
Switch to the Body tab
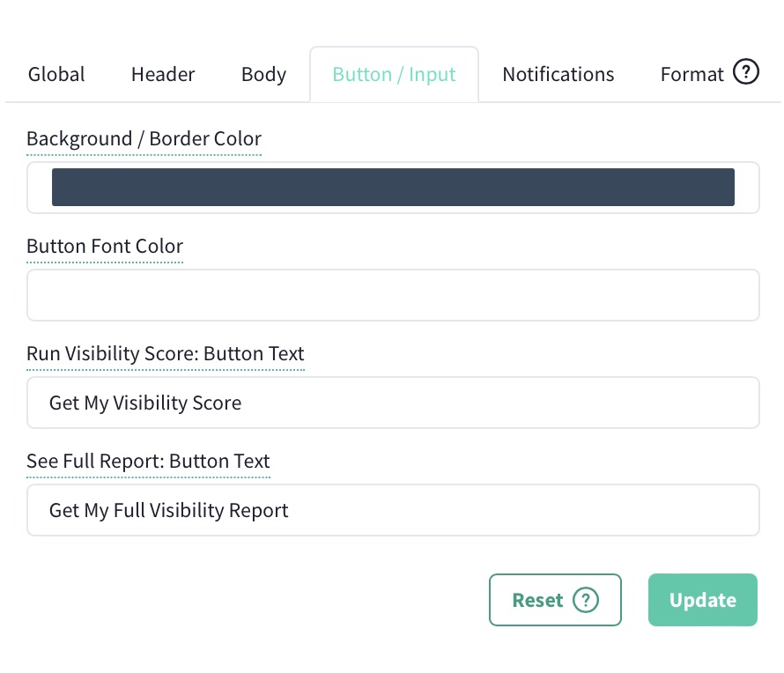click(263, 74)
